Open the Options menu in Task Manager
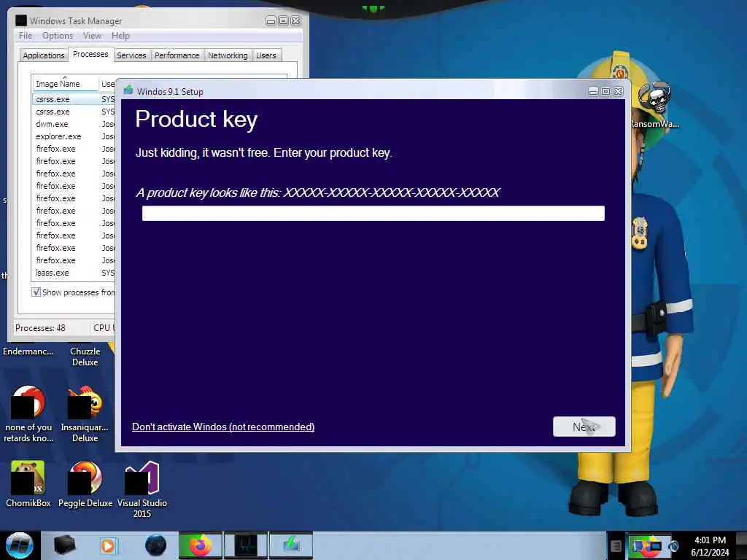 coord(58,36)
